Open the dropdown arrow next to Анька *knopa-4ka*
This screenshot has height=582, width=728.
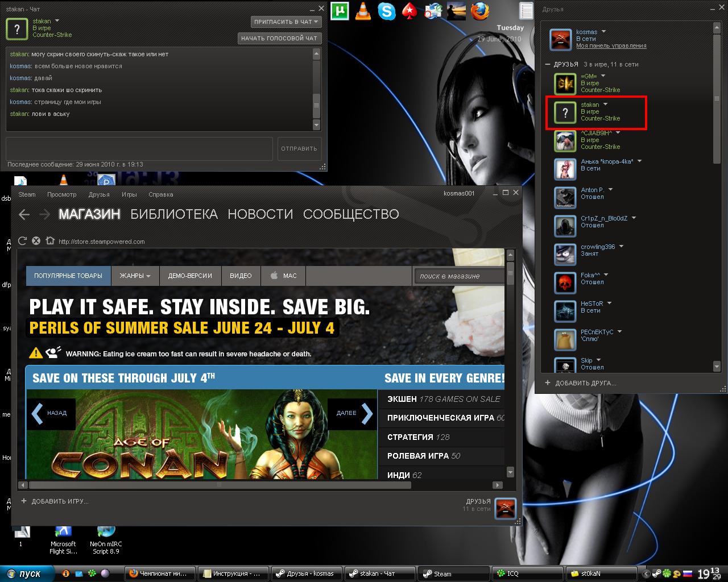tap(639, 161)
